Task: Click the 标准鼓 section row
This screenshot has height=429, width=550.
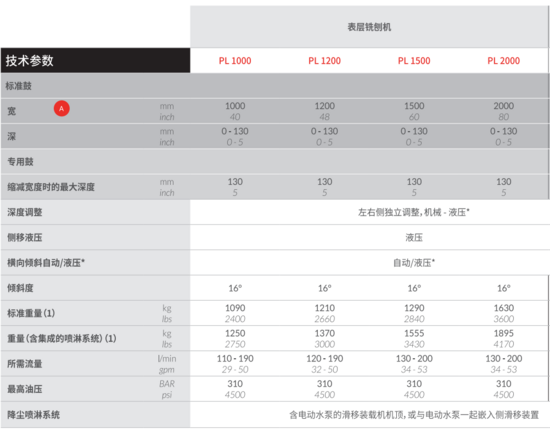Action: (275, 86)
